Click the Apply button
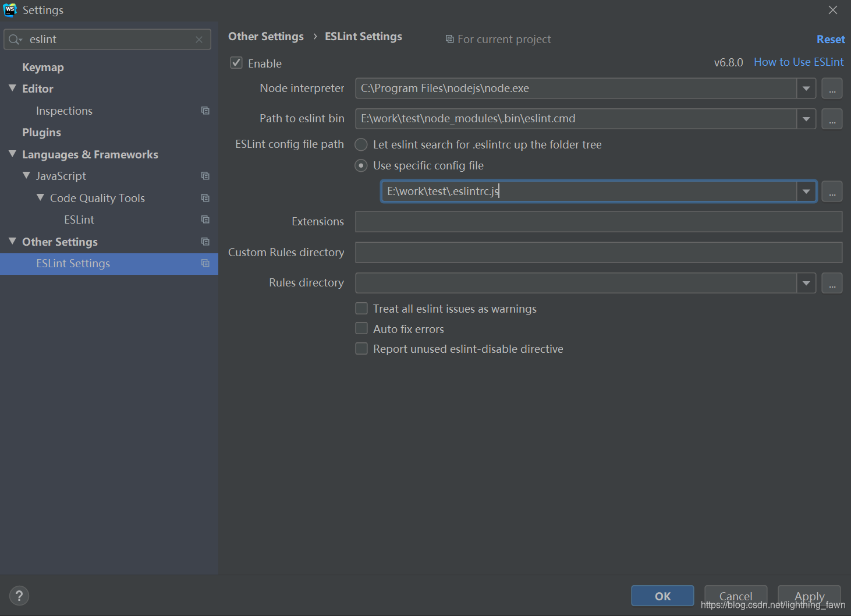This screenshot has height=616, width=851. (809, 596)
